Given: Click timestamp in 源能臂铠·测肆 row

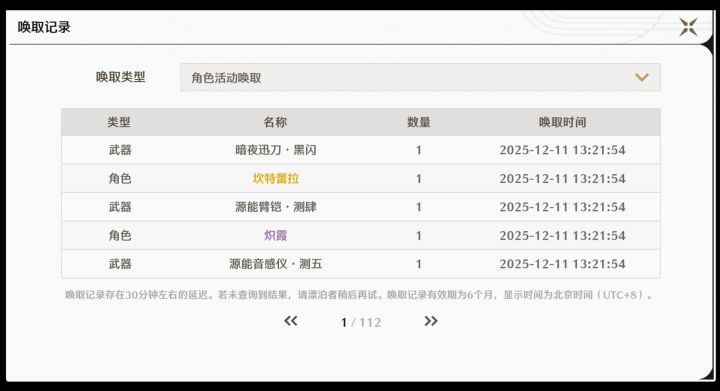Looking at the screenshot, I should tap(562, 207).
